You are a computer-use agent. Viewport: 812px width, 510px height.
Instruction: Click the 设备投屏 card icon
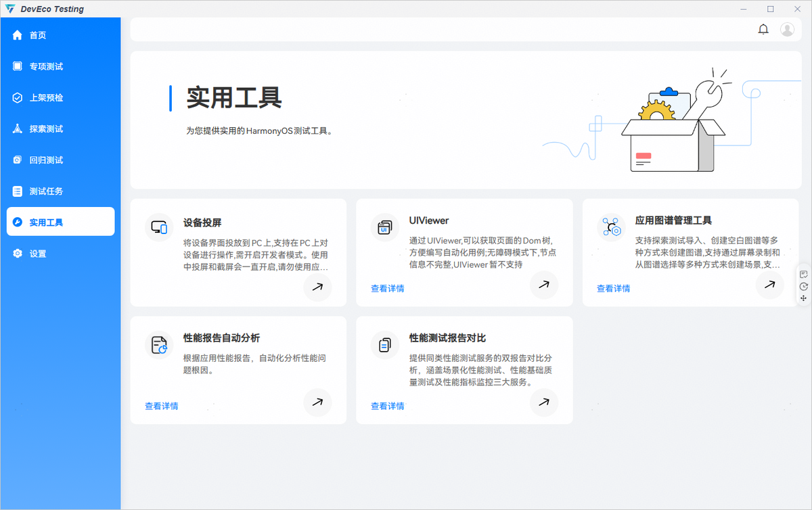(x=159, y=227)
